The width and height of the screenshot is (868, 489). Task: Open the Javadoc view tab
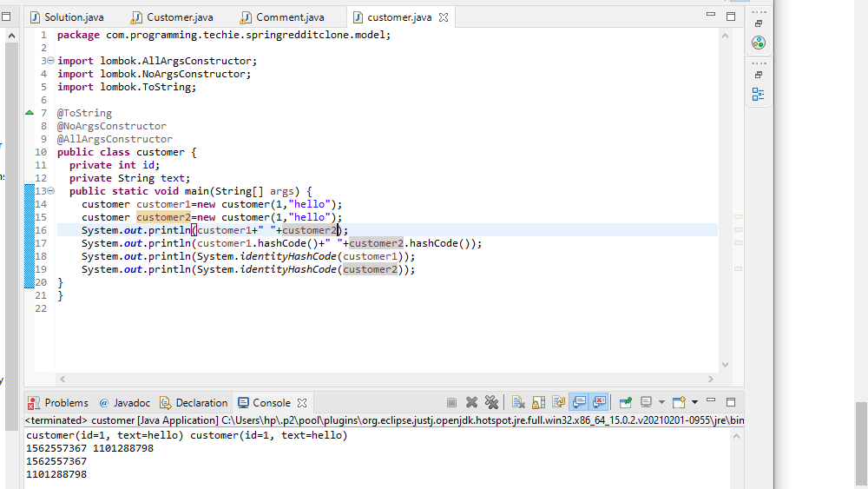124,403
